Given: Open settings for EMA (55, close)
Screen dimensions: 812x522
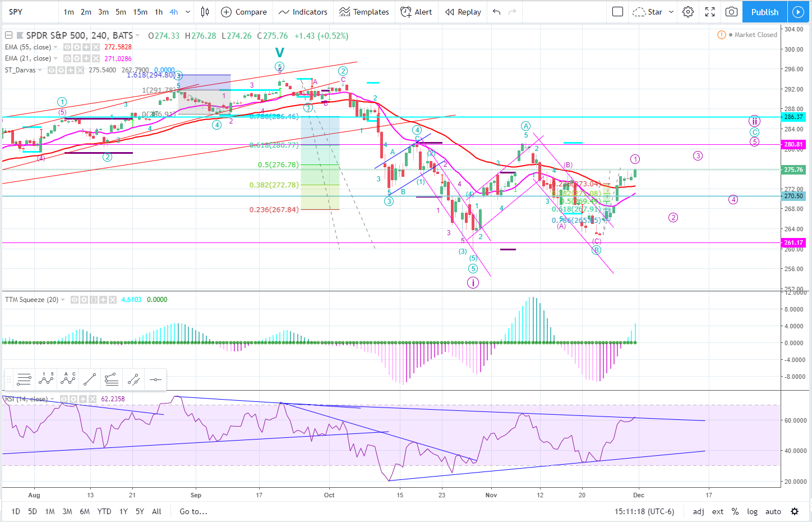Looking at the screenshot, I should (x=77, y=47).
